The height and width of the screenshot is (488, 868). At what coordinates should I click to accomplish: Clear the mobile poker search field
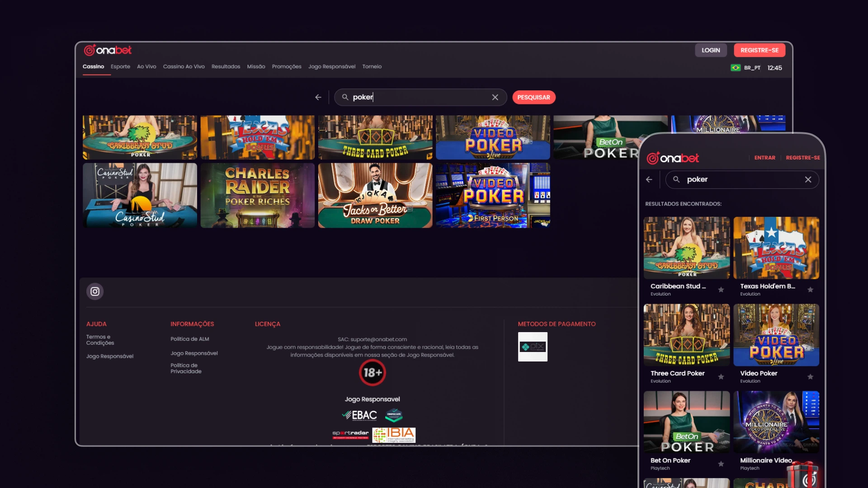pyautogui.click(x=808, y=179)
